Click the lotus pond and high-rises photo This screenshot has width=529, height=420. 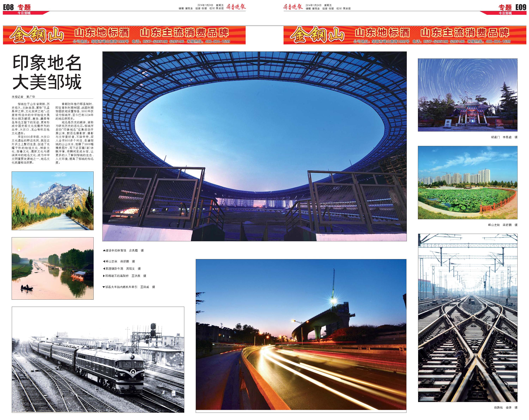point(468,182)
